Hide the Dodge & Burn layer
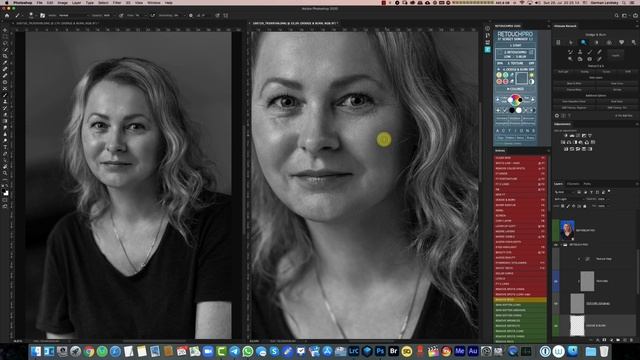640x360 pixels. 556,326
